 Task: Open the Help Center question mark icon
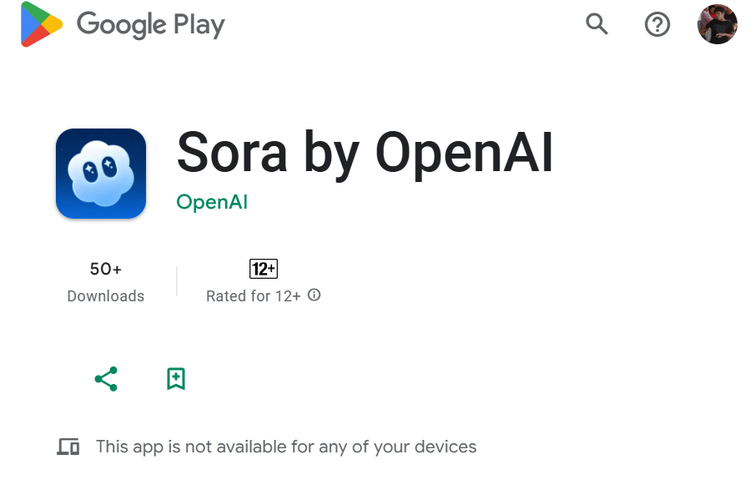tap(657, 24)
